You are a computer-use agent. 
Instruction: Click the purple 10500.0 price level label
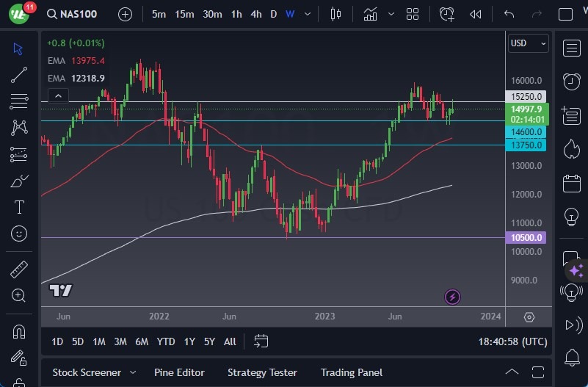[528, 237]
